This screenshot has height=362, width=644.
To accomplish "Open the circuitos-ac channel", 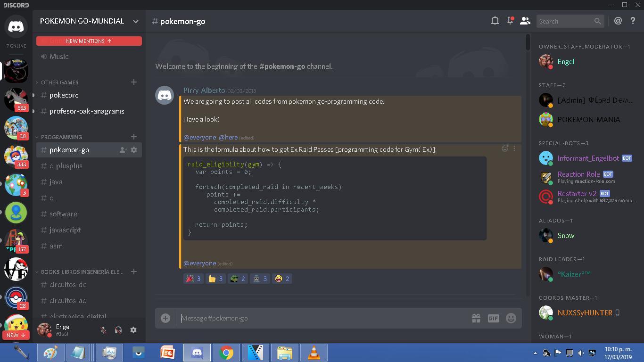I will coord(89,301).
